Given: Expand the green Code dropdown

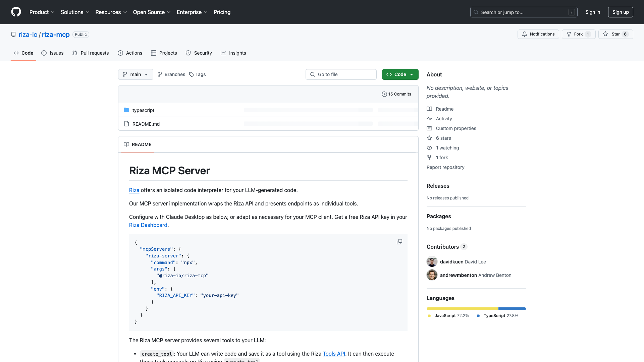Looking at the screenshot, I should click(x=412, y=74).
